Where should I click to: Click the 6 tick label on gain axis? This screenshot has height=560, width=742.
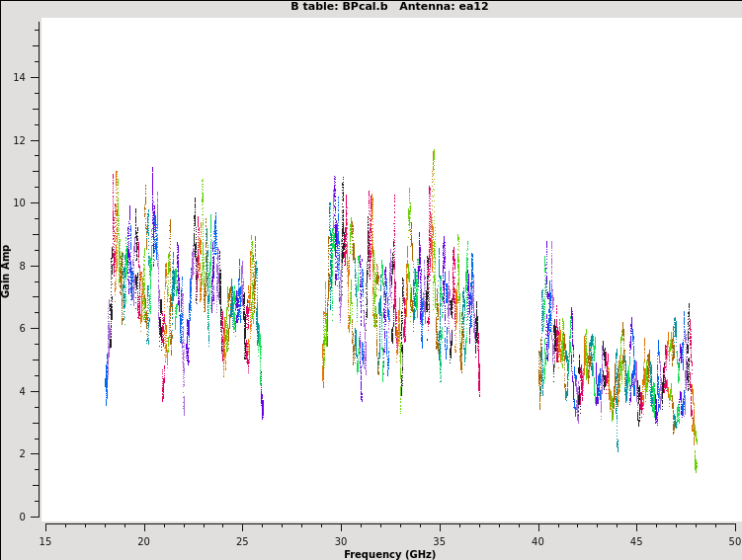[24, 329]
